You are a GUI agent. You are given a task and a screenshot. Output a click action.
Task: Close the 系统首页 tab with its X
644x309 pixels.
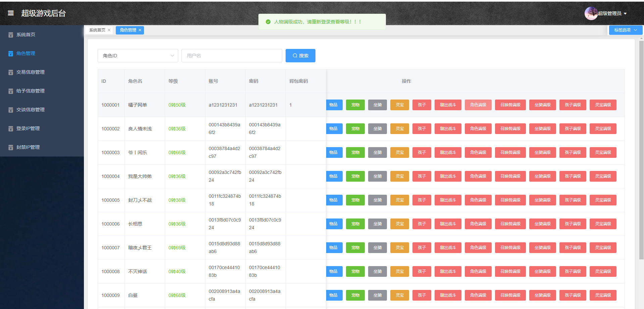point(109,30)
